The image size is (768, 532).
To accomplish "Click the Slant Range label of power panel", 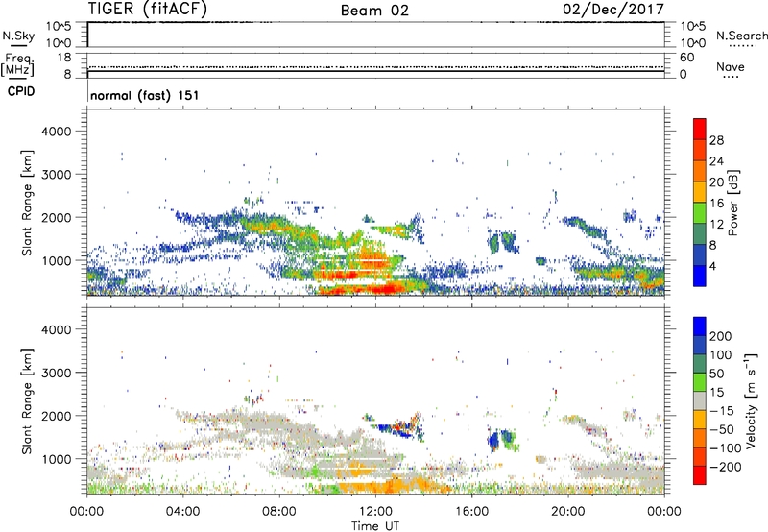I will click(x=27, y=203).
